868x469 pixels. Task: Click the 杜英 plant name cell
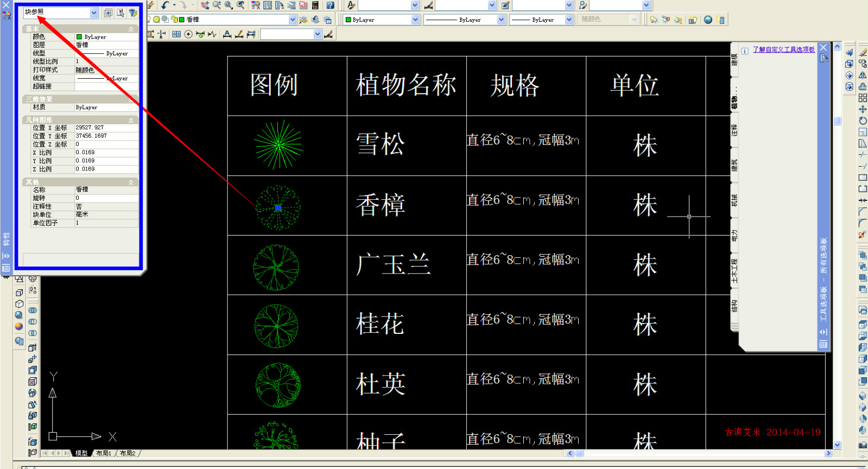pyautogui.click(x=406, y=384)
